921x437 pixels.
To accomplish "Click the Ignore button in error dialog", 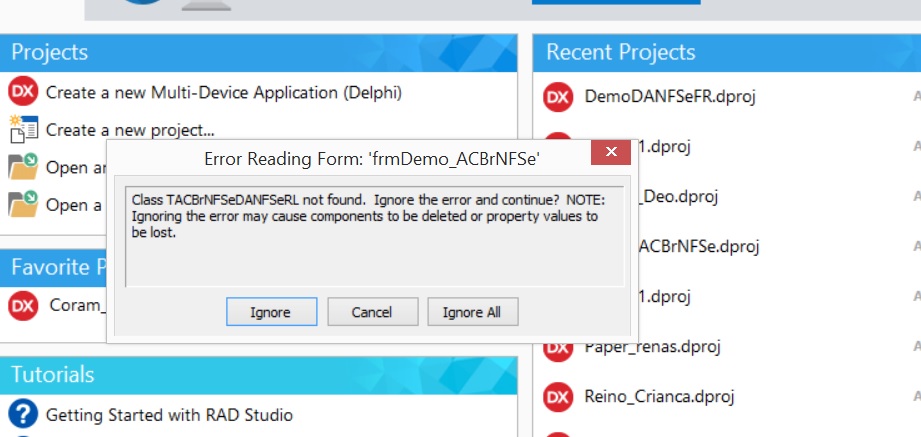I will point(271,311).
